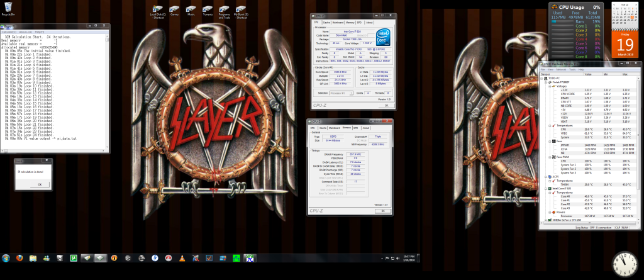Click the skull icon in the taskbar

60,258
